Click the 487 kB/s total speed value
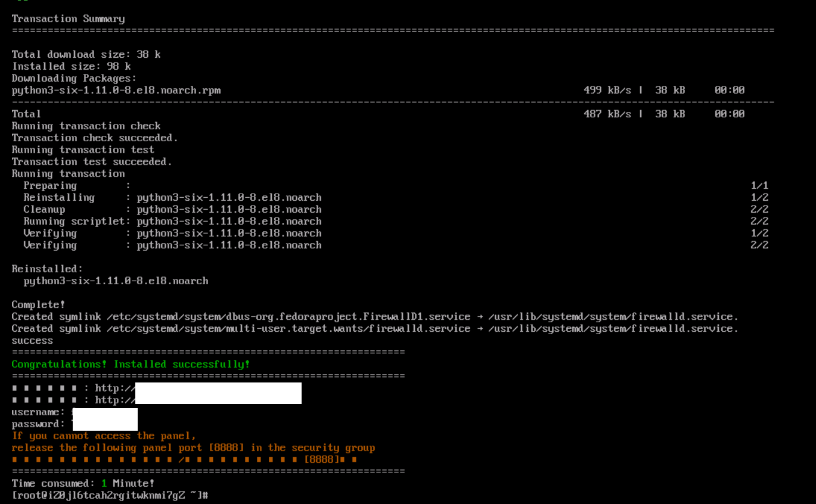 pos(607,114)
